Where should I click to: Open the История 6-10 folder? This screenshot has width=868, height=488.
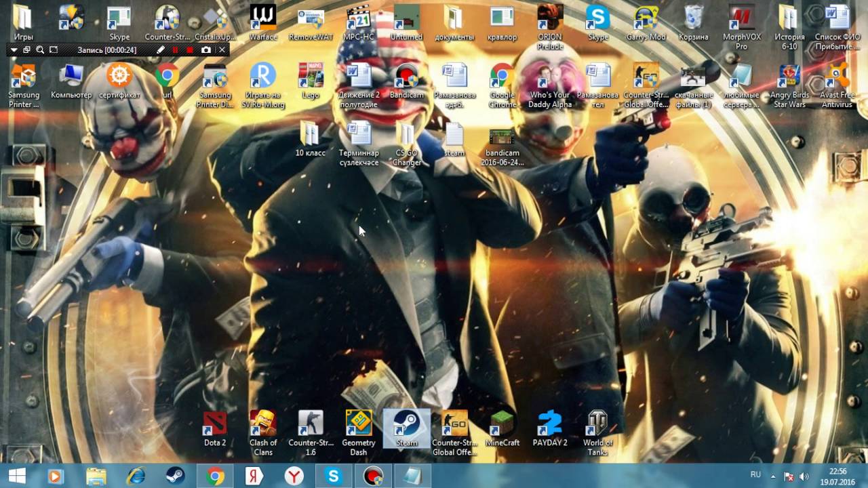(789, 27)
